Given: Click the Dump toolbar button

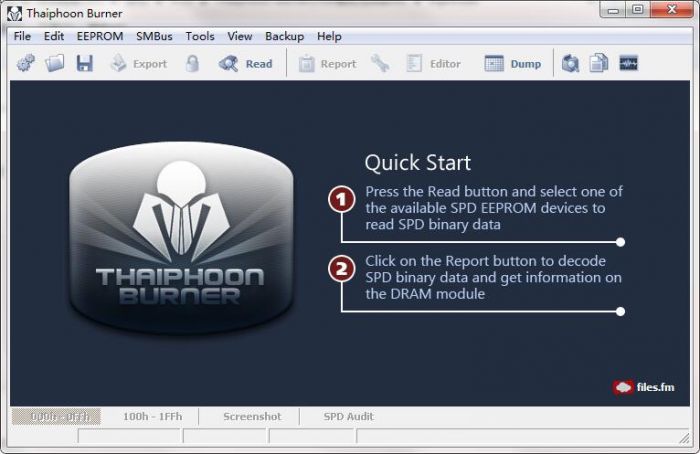Looking at the screenshot, I should (x=513, y=64).
